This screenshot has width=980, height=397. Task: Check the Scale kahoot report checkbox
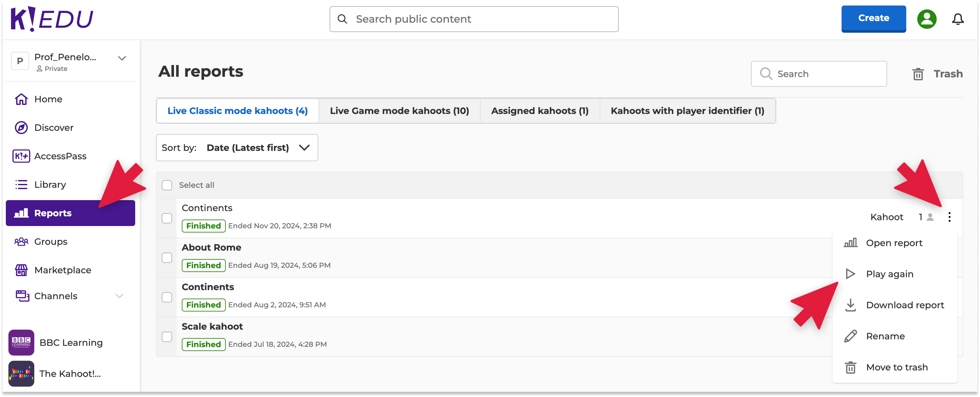167,337
